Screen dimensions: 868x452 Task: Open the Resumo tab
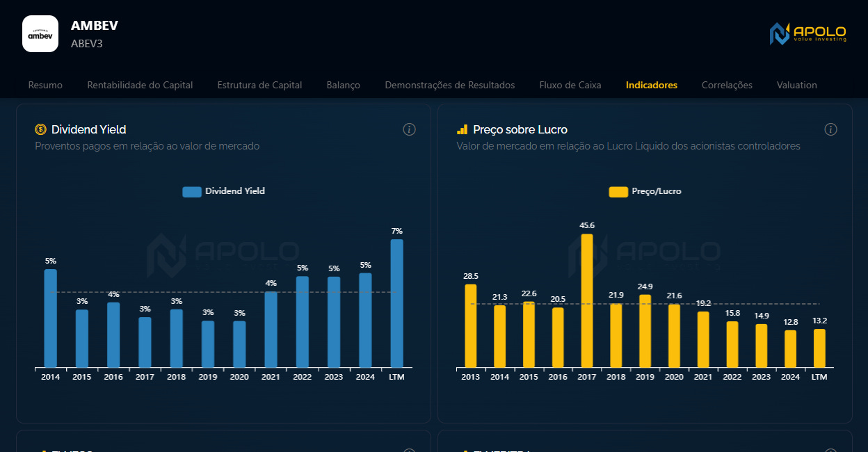(45, 85)
